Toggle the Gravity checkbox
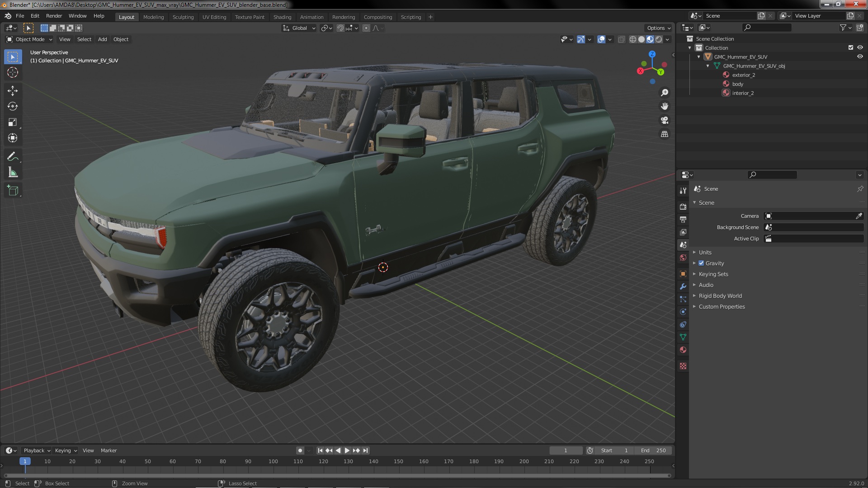The height and width of the screenshot is (488, 868). coord(701,263)
